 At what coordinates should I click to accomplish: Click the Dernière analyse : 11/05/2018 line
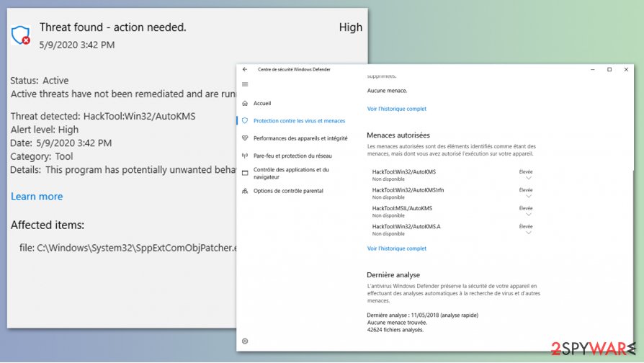click(x=423, y=315)
